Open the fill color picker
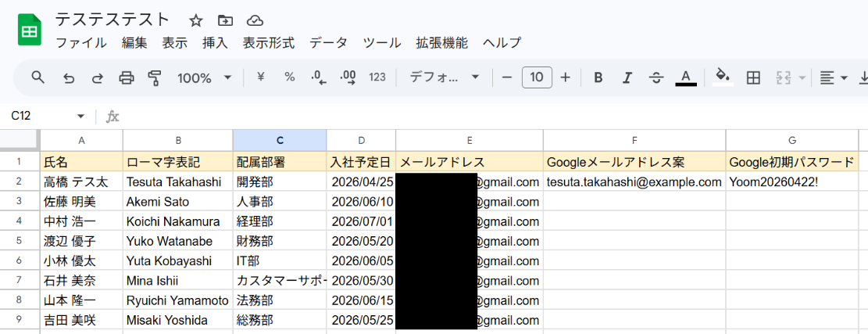Image resolution: width=868 pixels, height=334 pixels. 723,77
